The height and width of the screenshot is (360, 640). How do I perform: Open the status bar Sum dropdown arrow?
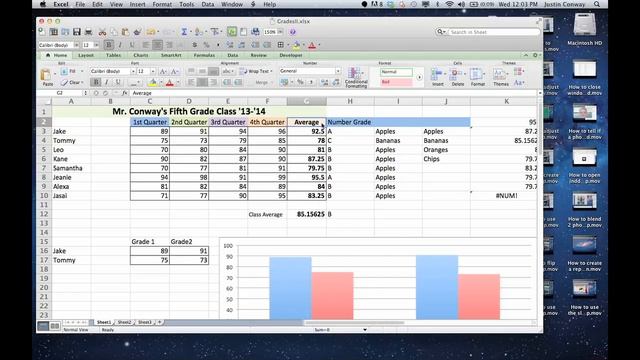[364, 330]
